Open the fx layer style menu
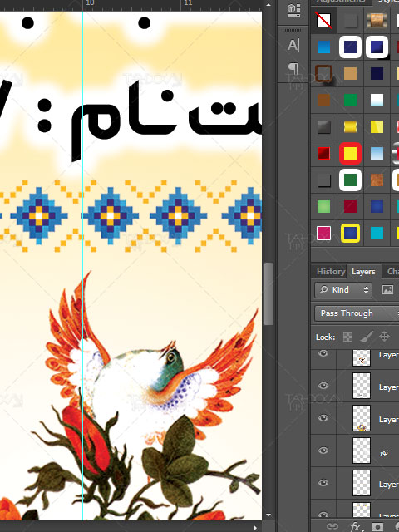Viewport: 399px width, 532px height. click(x=356, y=526)
